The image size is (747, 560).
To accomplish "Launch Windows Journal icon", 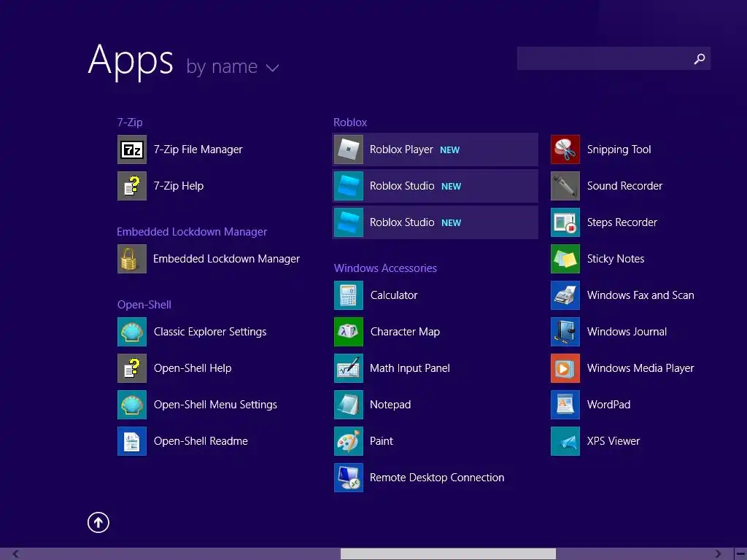I will (565, 332).
